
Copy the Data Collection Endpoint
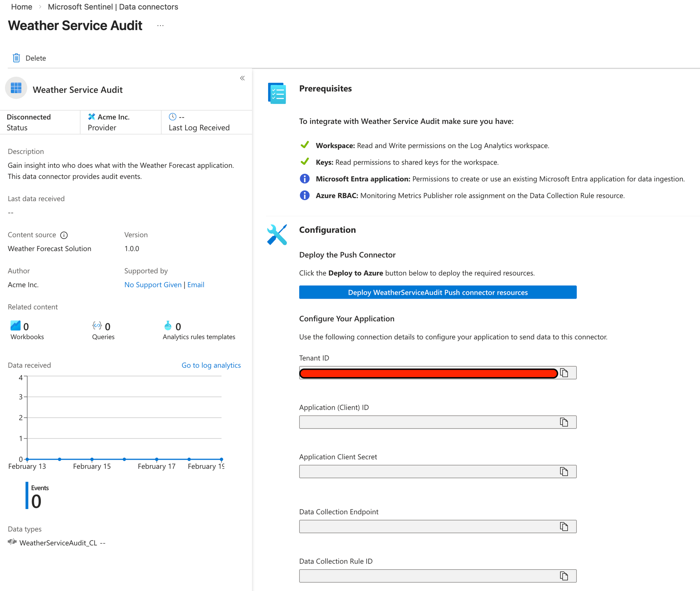(x=564, y=527)
